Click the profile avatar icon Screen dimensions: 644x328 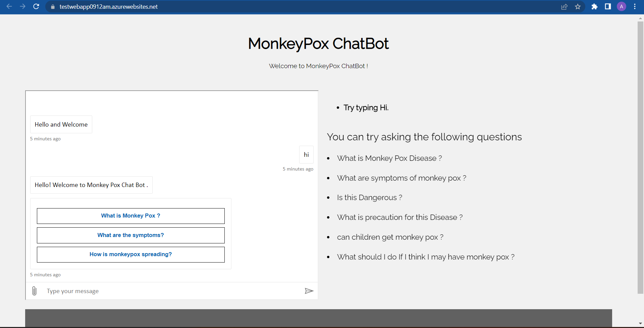[622, 7]
